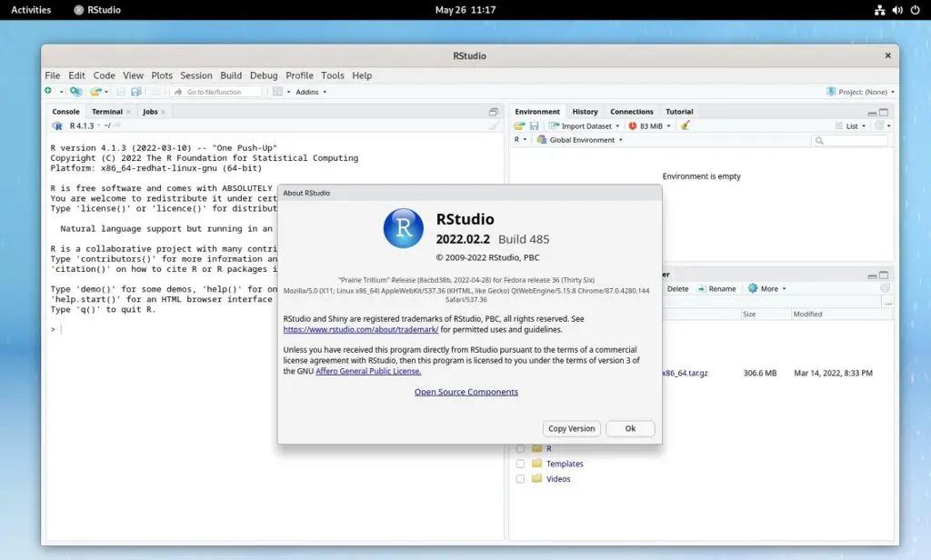Select the Templates folder checkbox

click(x=520, y=464)
